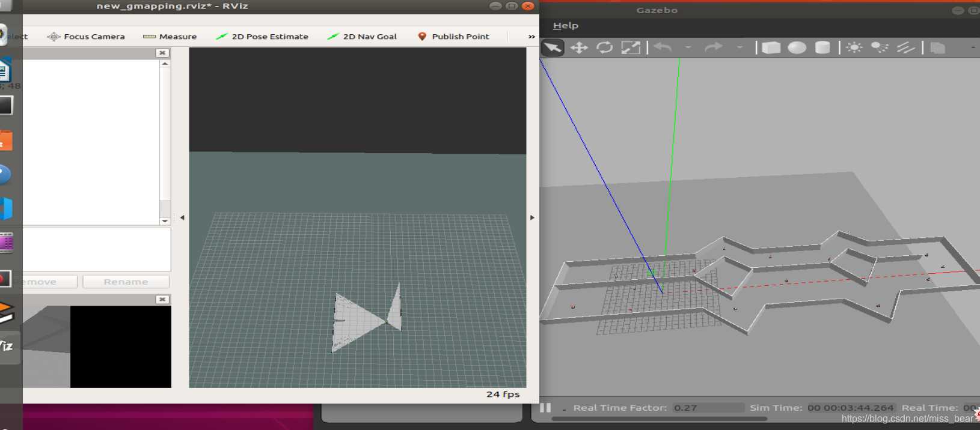Choose the translate mode tool in Gazebo
Viewport: 980px width, 430px height.
pos(579,47)
